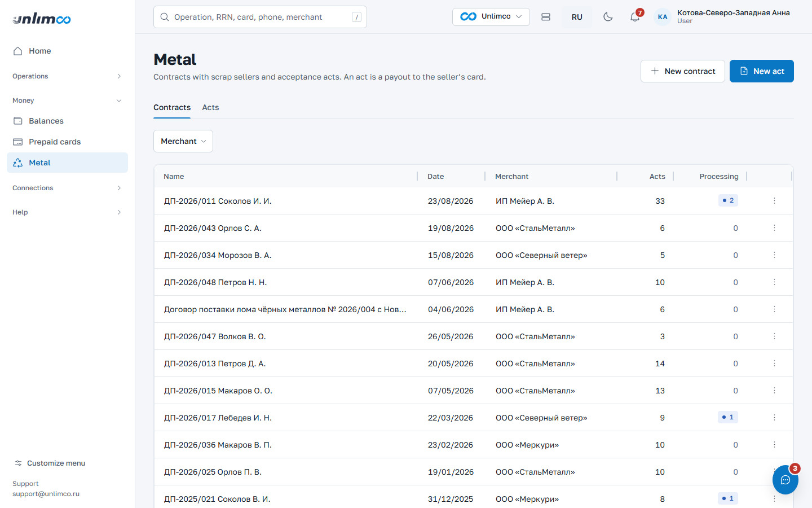The image size is (812, 508).
Task: Expand the Help menu section
Action: tap(67, 212)
